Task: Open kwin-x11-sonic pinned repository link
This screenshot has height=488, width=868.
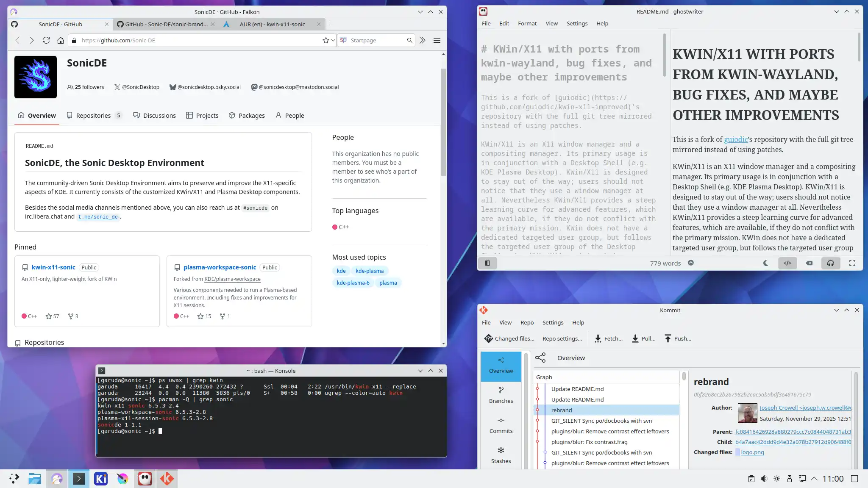Action: tap(53, 267)
